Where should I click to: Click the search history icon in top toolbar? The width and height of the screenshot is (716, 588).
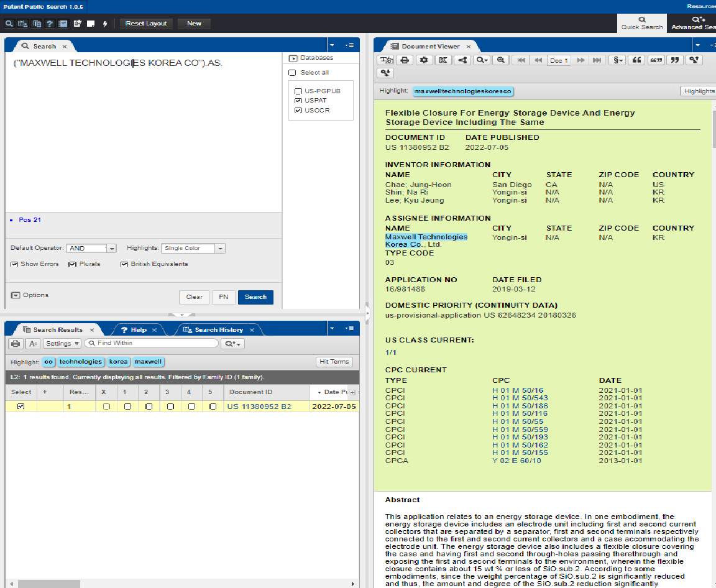pyautogui.click(x=22, y=24)
